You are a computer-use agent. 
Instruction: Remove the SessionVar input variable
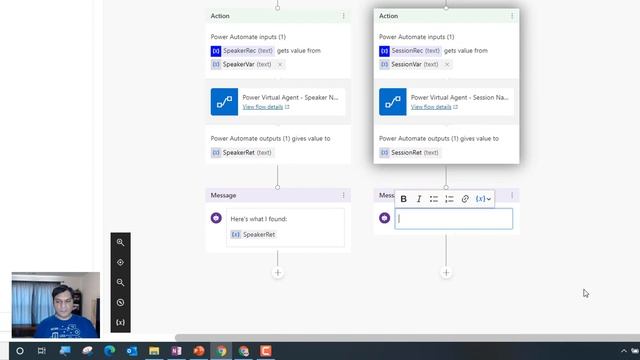coord(447,64)
